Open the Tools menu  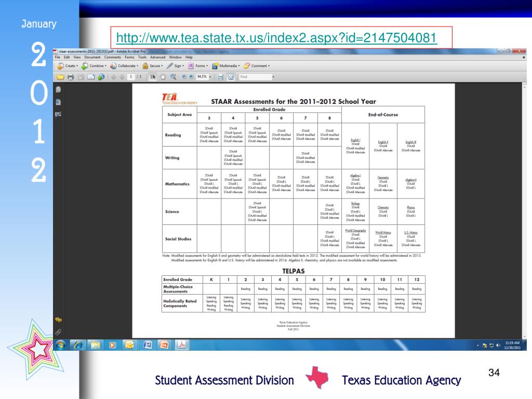[142, 57]
